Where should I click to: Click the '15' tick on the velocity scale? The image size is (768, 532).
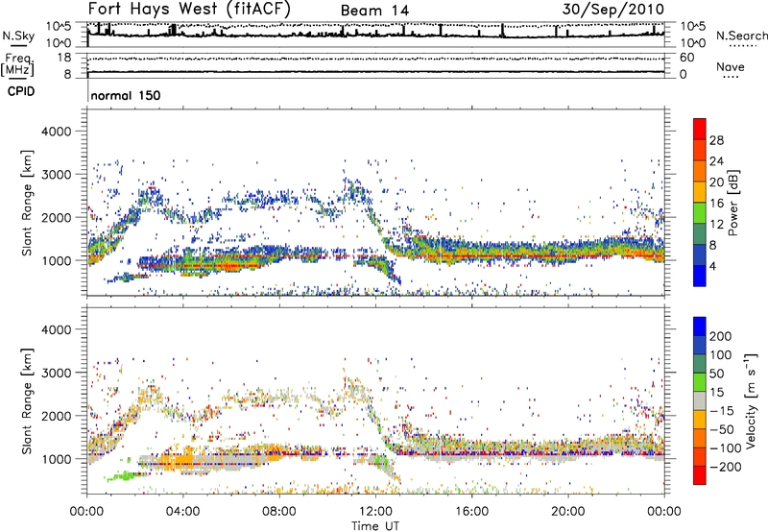coord(716,393)
